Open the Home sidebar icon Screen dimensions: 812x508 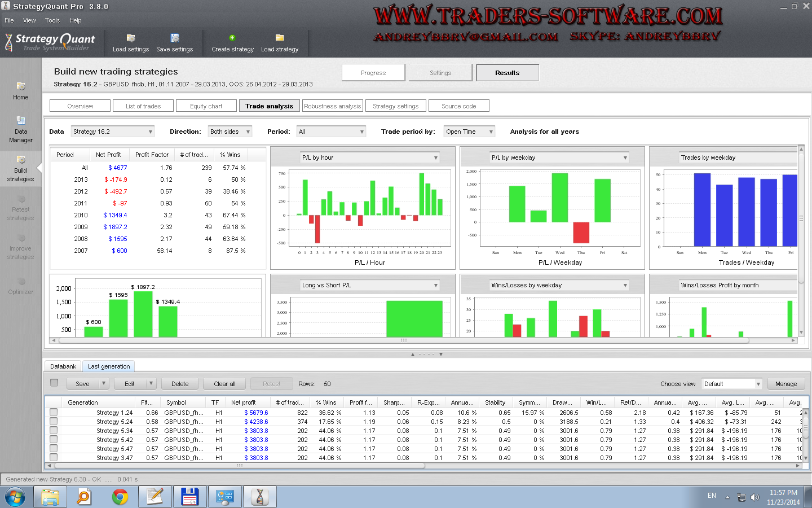click(21, 86)
